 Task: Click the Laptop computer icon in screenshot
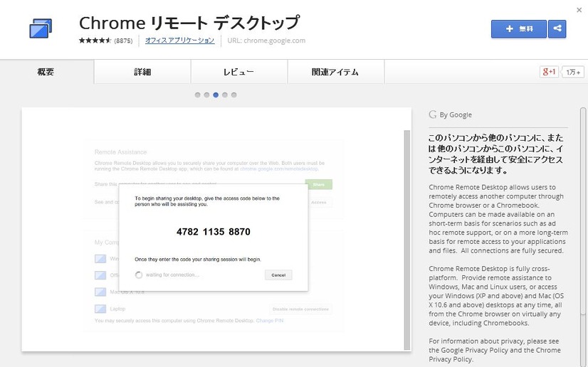click(100, 309)
